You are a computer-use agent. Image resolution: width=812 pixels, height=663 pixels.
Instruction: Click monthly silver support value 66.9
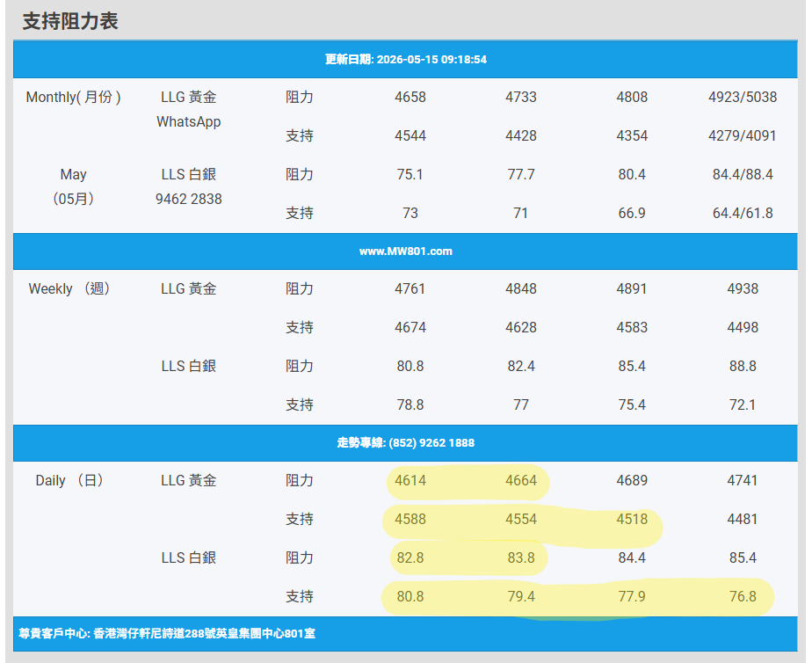pyautogui.click(x=632, y=213)
